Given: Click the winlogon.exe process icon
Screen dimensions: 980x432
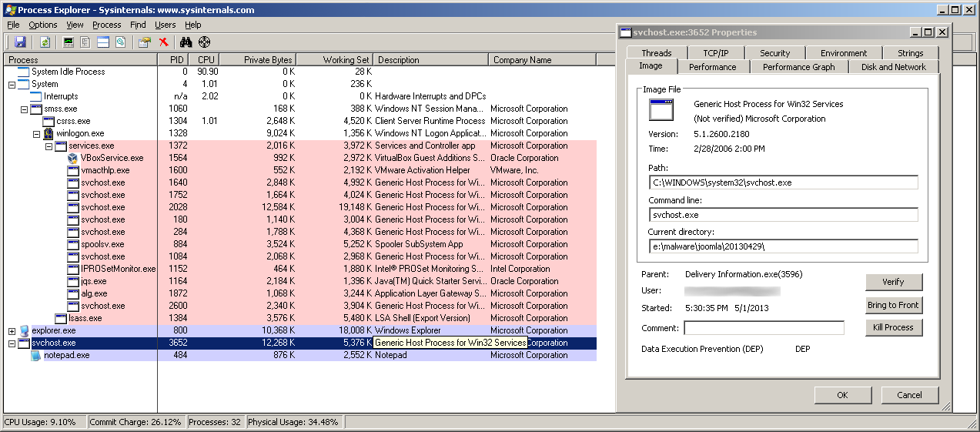Looking at the screenshot, I should tap(48, 133).
